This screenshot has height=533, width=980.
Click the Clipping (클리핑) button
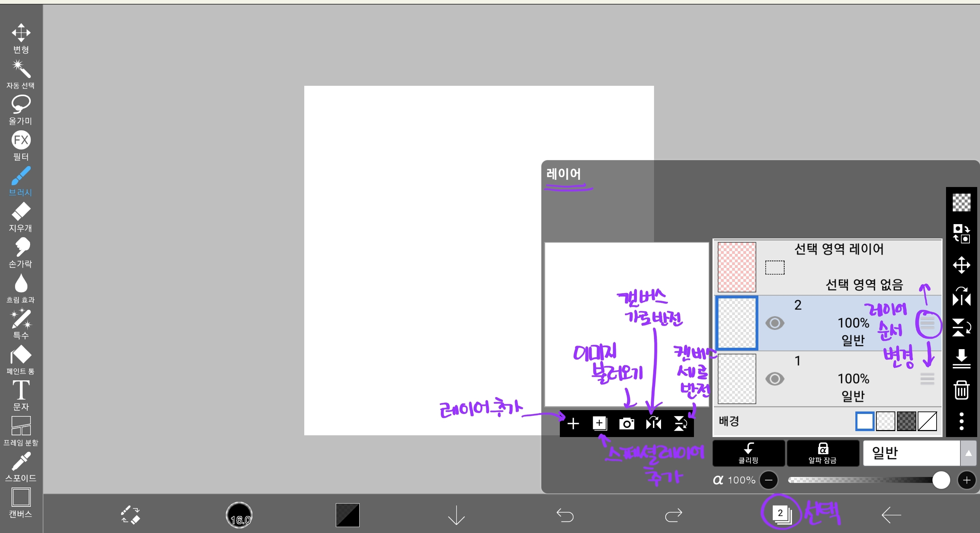(748, 453)
